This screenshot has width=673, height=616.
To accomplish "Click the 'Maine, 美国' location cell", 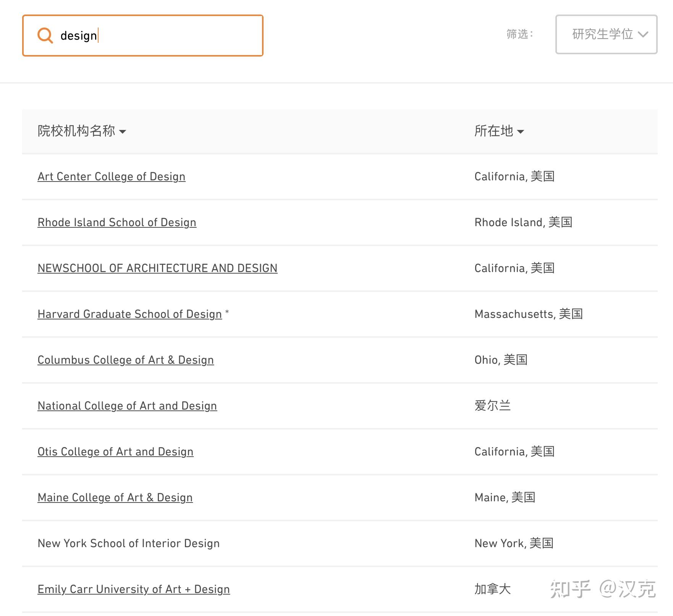I will click(505, 498).
